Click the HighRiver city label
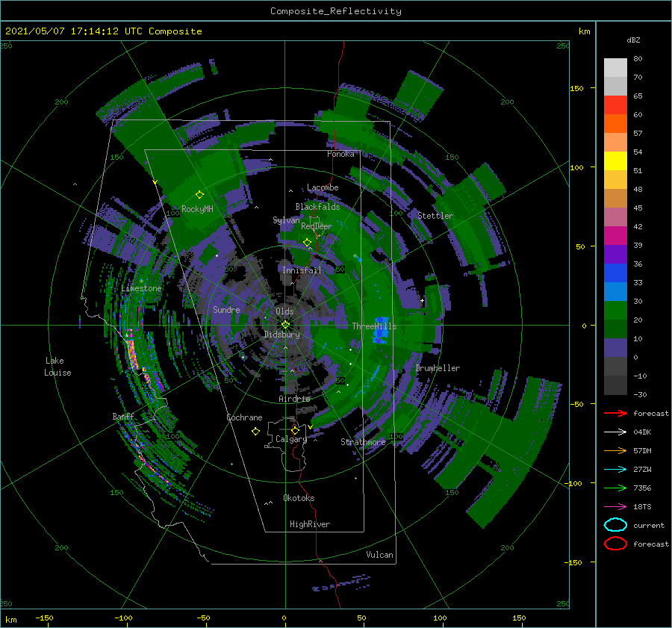Screen dimensions: 672x628 click(310, 524)
